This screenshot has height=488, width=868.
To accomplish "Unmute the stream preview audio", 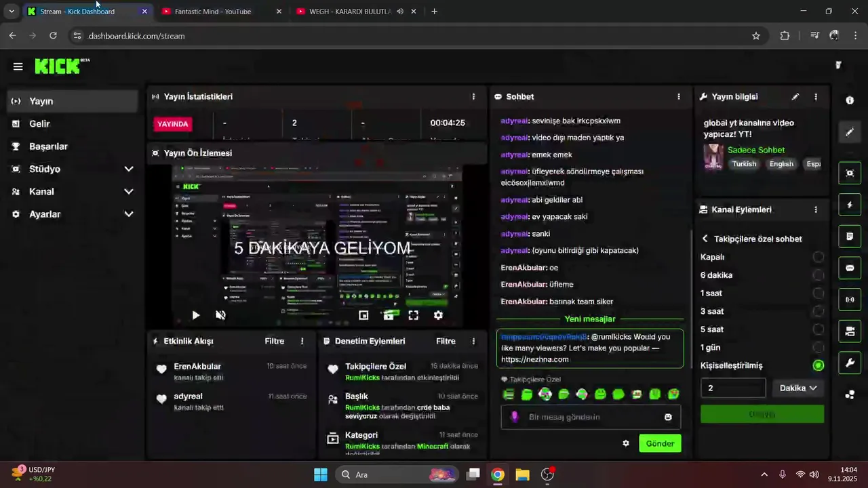I will point(220,315).
